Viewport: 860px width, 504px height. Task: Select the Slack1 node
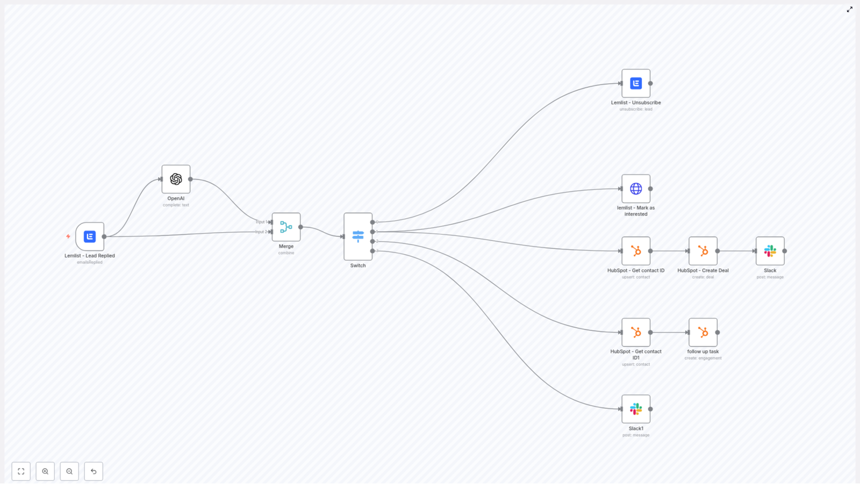[x=636, y=409]
